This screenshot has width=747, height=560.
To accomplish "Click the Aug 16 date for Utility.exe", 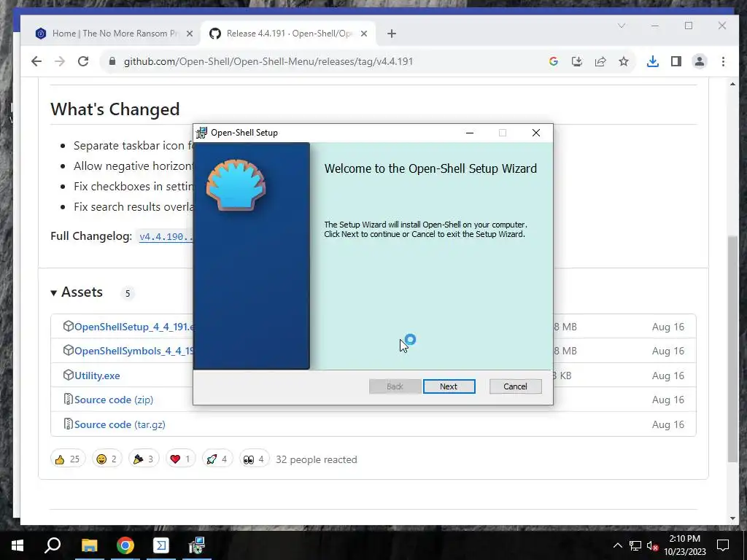I will pyautogui.click(x=668, y=376).
